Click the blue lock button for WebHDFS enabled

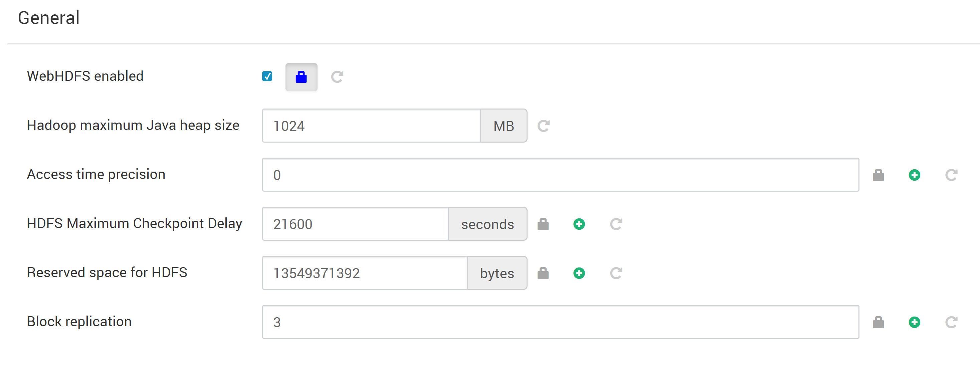click(301, 77)
